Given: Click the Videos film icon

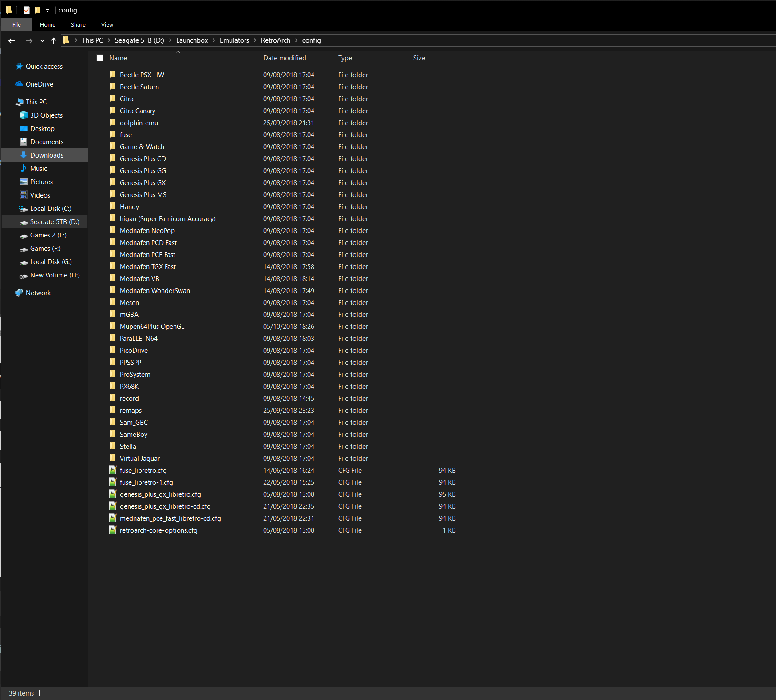Looking at the screenshot, I should [x=24, y=195].
